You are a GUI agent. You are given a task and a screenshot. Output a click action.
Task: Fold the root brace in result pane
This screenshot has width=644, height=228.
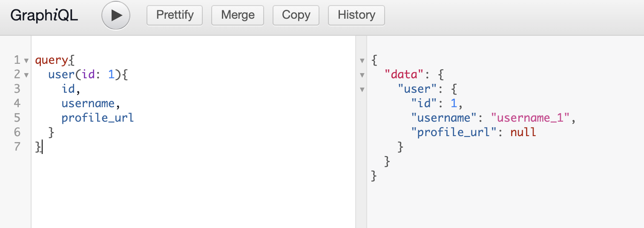coord(362,61)
